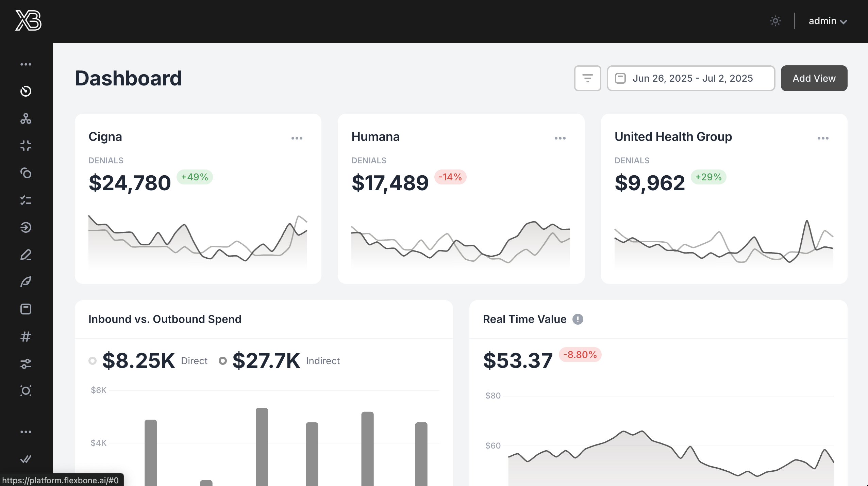This screenshot has width=868, height=486.
Task: Open the bottom three-dots sidebar menu
Action: pos(26,432)
